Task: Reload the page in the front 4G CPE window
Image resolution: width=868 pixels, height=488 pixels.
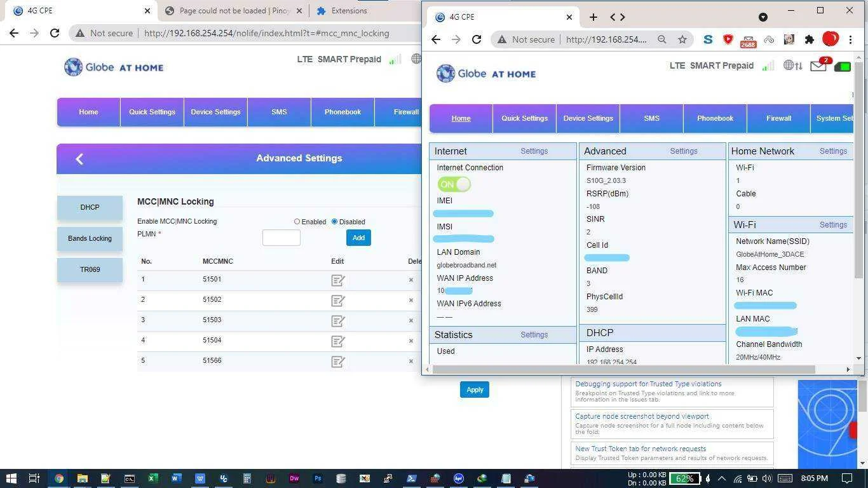Action: pyautogui.click(x=477, y=39)
